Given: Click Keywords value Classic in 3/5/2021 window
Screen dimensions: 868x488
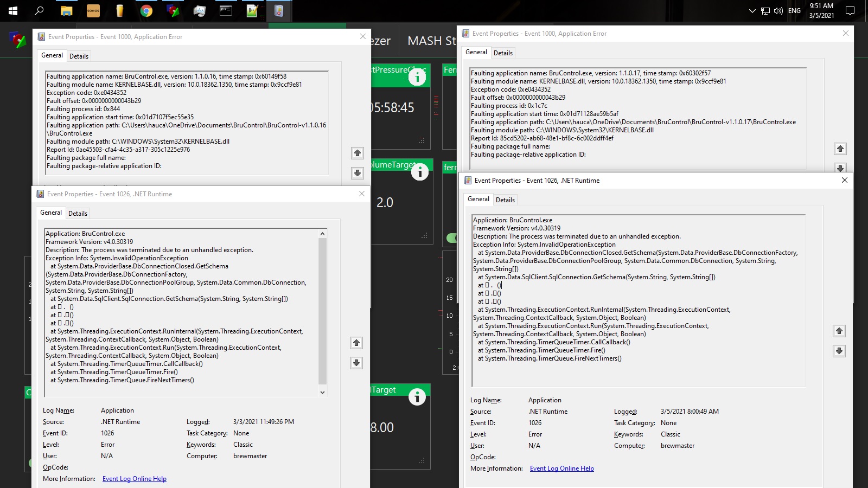Looking at the screenshot, I should [671, 434].
